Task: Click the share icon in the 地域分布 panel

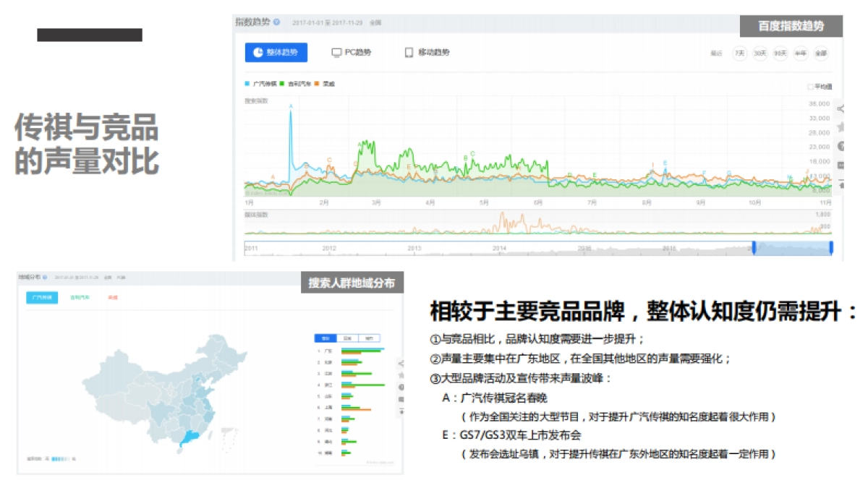Action: (x=401, y=362)
